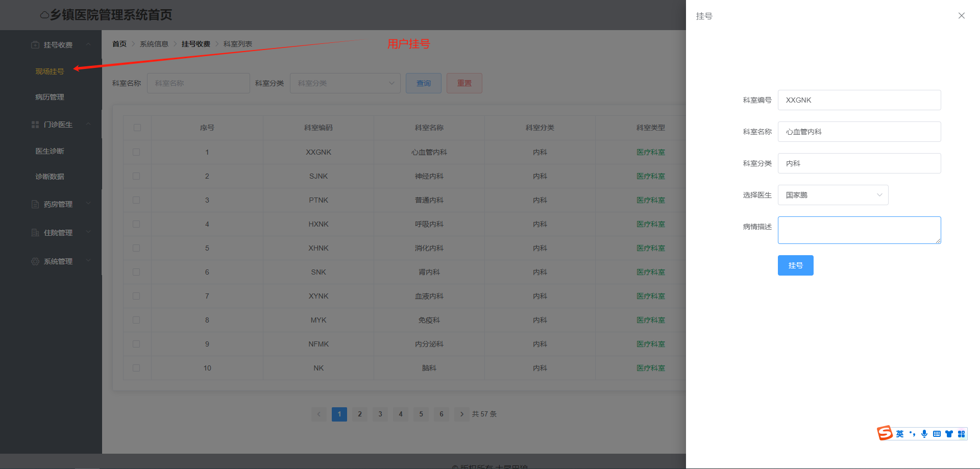Check the box for row XXGNK
980x469 pixels.
[136, 152]
